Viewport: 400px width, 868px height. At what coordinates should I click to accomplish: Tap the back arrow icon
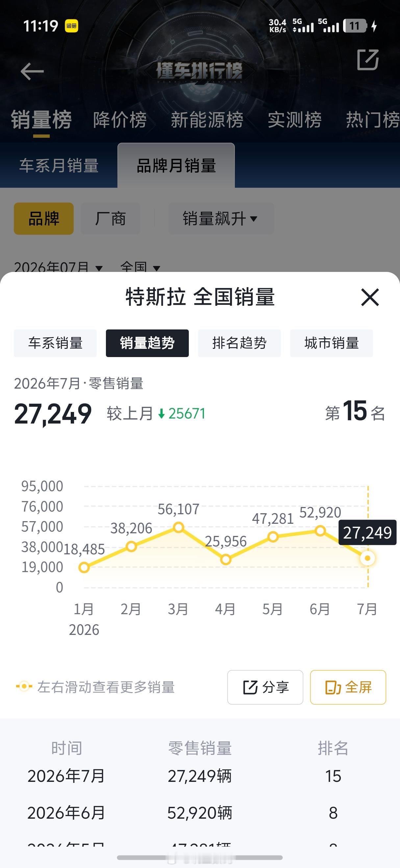(32, 71)
